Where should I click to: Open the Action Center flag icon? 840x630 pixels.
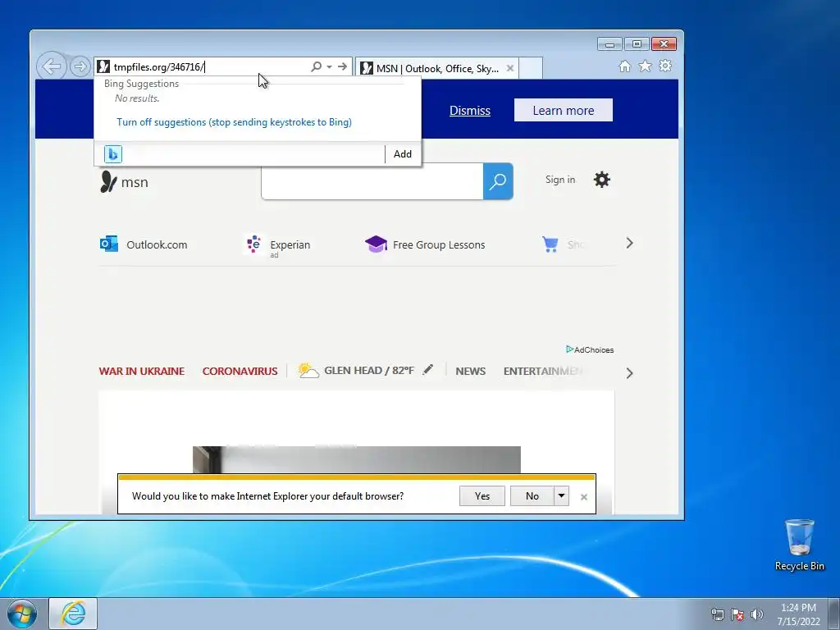737,614
